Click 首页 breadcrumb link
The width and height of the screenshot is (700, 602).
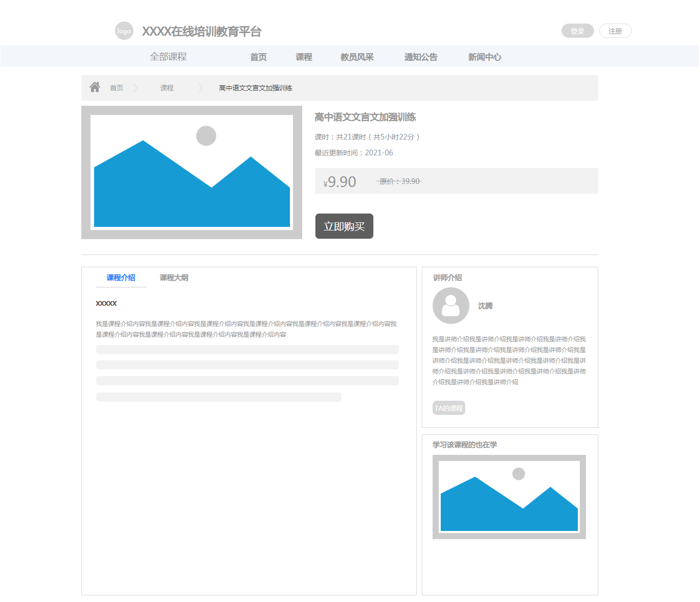(117, 88)
